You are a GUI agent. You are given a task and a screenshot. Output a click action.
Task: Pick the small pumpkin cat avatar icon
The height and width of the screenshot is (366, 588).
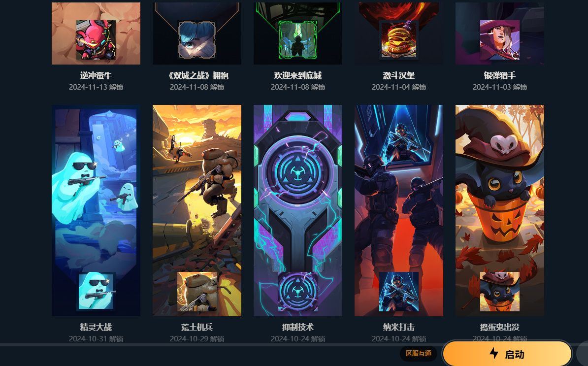coord(499,292)
